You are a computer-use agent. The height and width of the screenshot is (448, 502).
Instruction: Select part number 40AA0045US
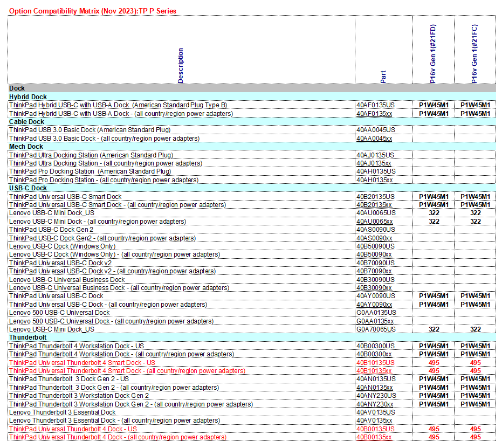coord(376,130)
